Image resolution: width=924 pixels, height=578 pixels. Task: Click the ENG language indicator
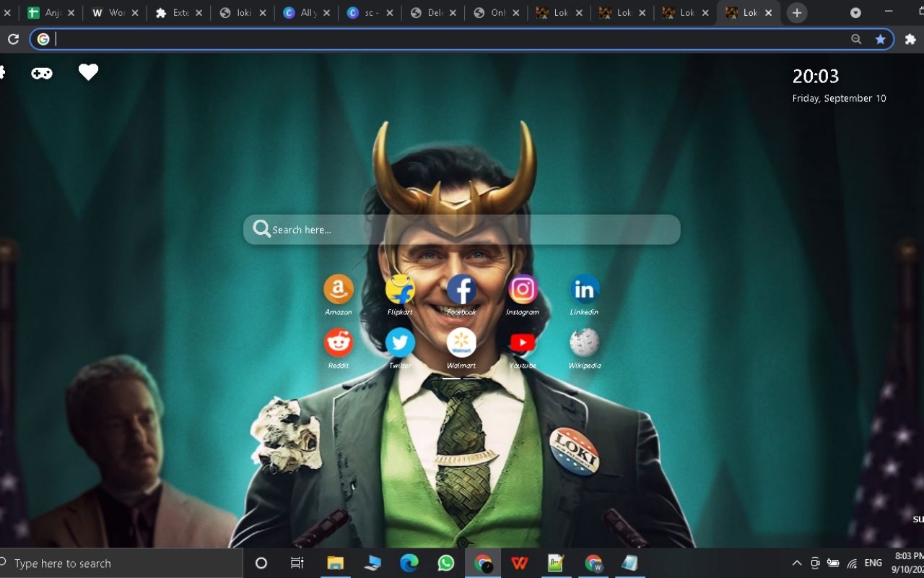[x=873, y=563]
